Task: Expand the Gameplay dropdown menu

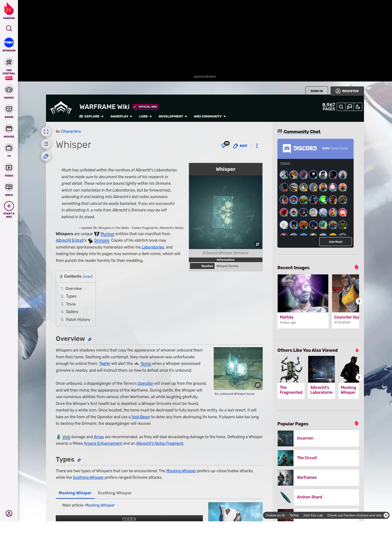Action: coord(121,116)
